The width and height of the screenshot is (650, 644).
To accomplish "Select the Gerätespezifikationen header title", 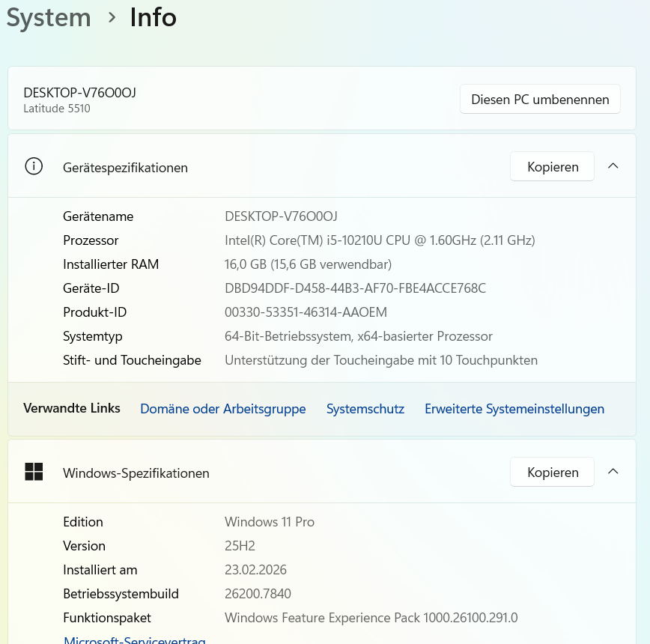I will tap(125, 168).
